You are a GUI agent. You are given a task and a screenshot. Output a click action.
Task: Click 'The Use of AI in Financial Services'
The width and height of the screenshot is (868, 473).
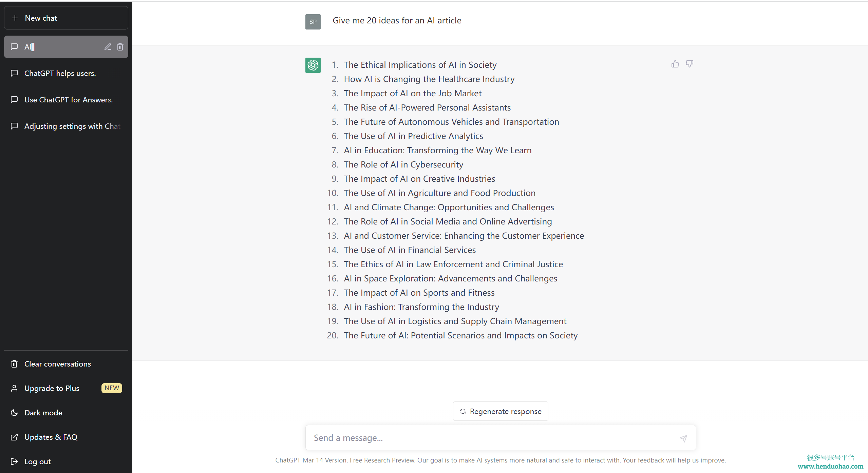click(410, 250)
